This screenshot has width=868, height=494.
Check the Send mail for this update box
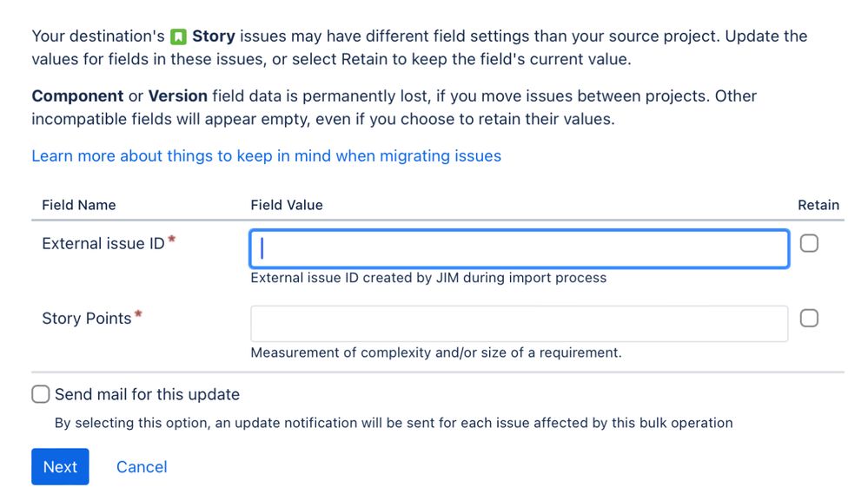click(41, 395)
